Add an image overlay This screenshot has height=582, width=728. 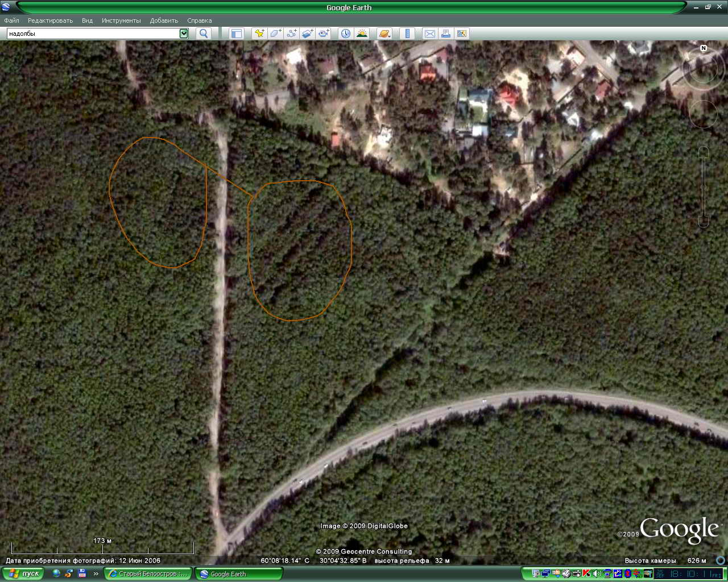[308, 34]
